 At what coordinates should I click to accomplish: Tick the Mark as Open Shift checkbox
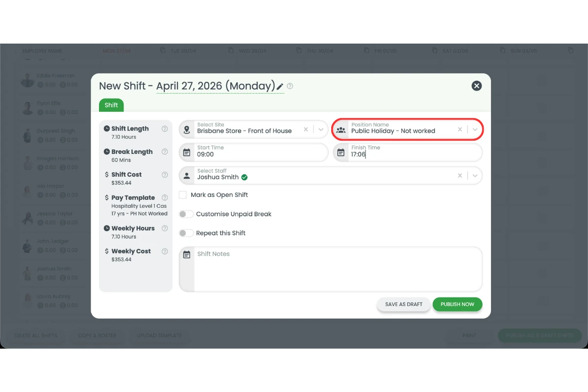pyautogui.click(x=183, y=195)
